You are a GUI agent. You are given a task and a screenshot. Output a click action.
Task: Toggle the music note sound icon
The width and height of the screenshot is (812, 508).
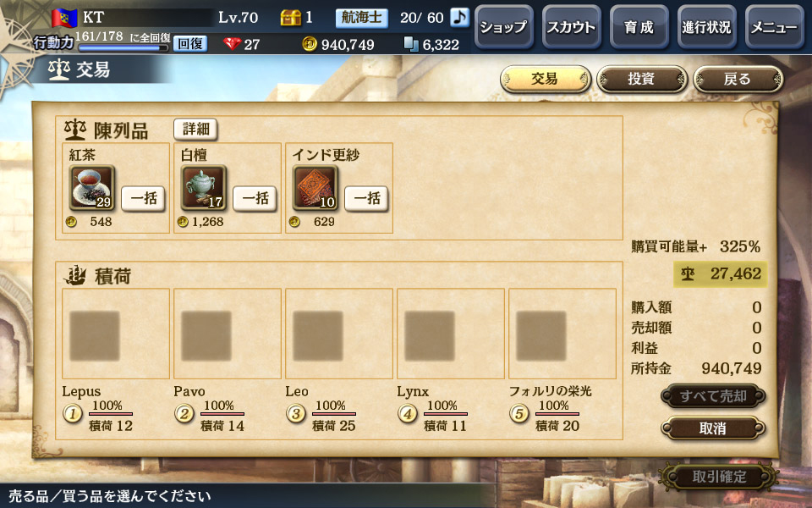click(459, 17)
